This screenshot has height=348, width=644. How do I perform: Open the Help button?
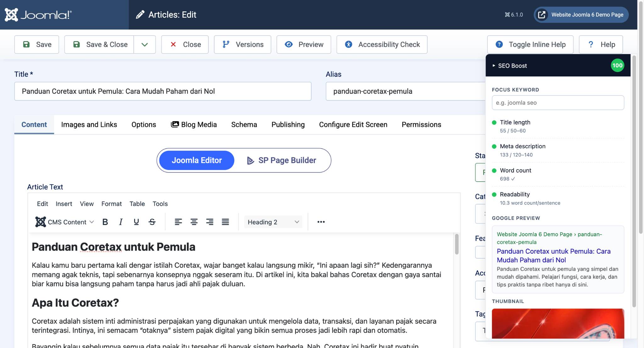601,44
